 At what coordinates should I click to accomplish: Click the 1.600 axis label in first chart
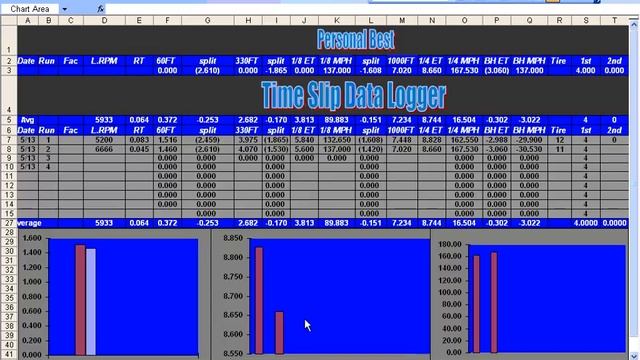(31, 238)
